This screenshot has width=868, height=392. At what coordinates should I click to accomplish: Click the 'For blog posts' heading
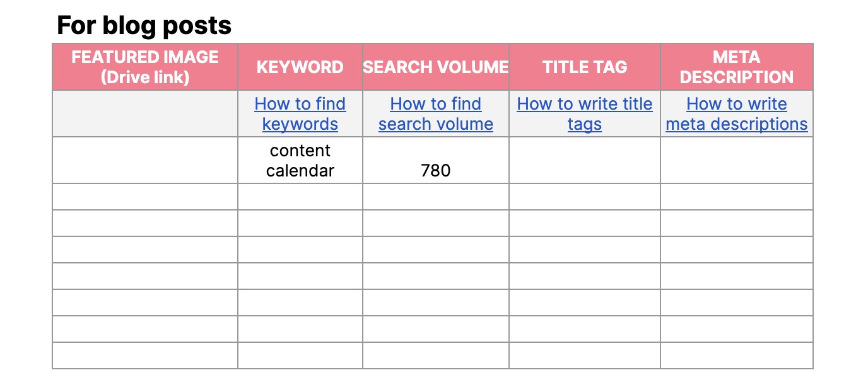point(144,26)
